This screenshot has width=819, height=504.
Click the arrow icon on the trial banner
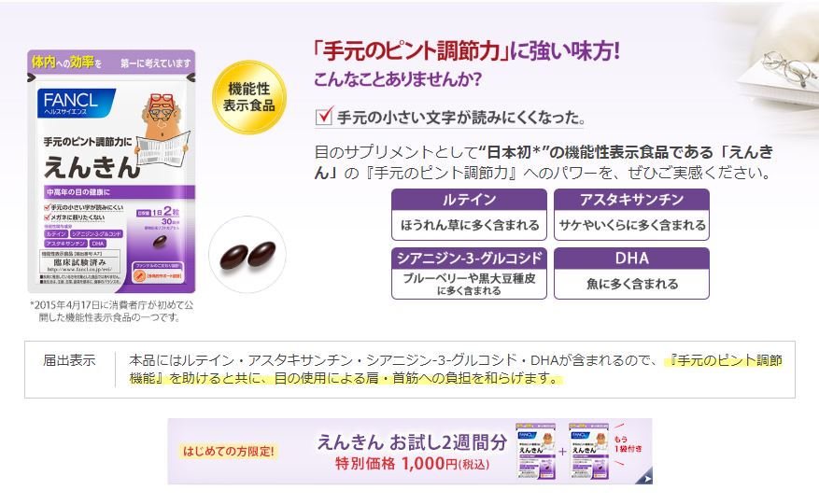pyautogui.click(x=646, y=479)
